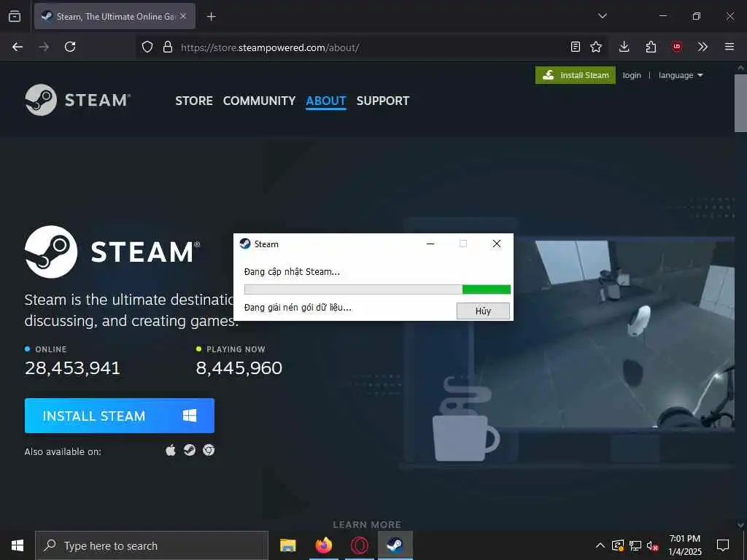Click the Firefox back arrow
The image size is (747, 560).
pyautogui.click(x=18, y=47)
